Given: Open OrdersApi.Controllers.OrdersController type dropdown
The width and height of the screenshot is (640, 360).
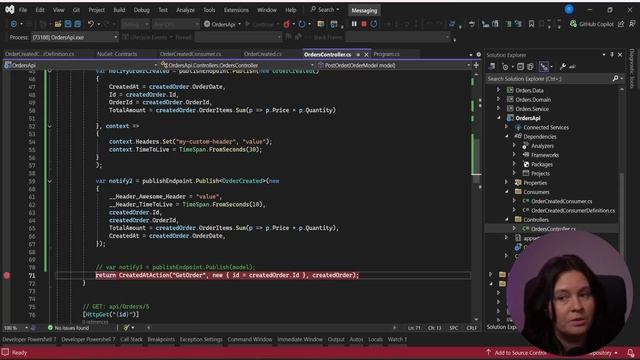Looking at the screenshot, I should [x=237, y=65].
